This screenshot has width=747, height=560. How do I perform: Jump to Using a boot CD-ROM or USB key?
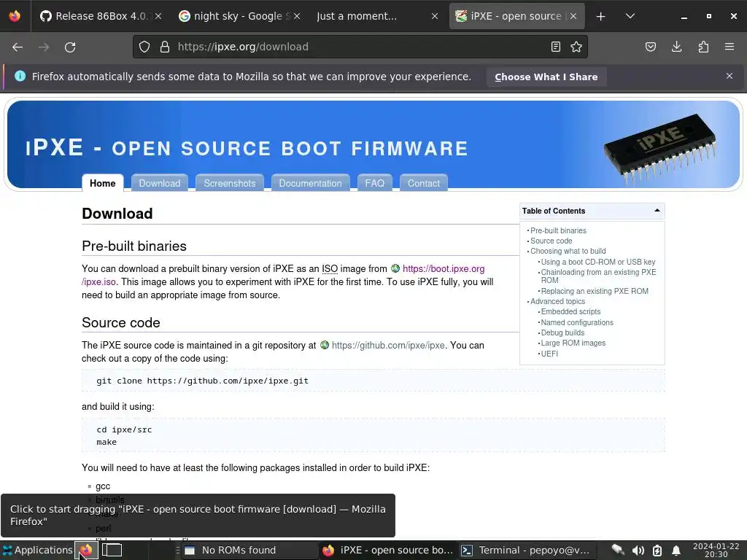click(598, 262)
